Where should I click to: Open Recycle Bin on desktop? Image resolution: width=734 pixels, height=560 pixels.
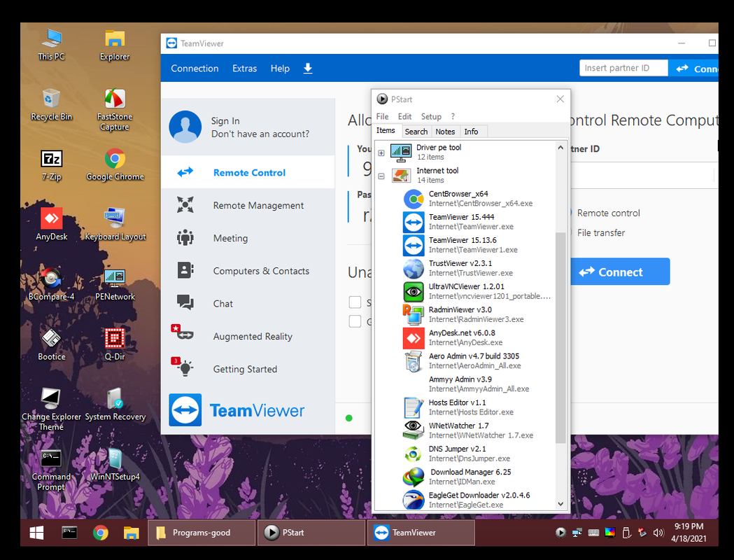[x=52, y=105]
